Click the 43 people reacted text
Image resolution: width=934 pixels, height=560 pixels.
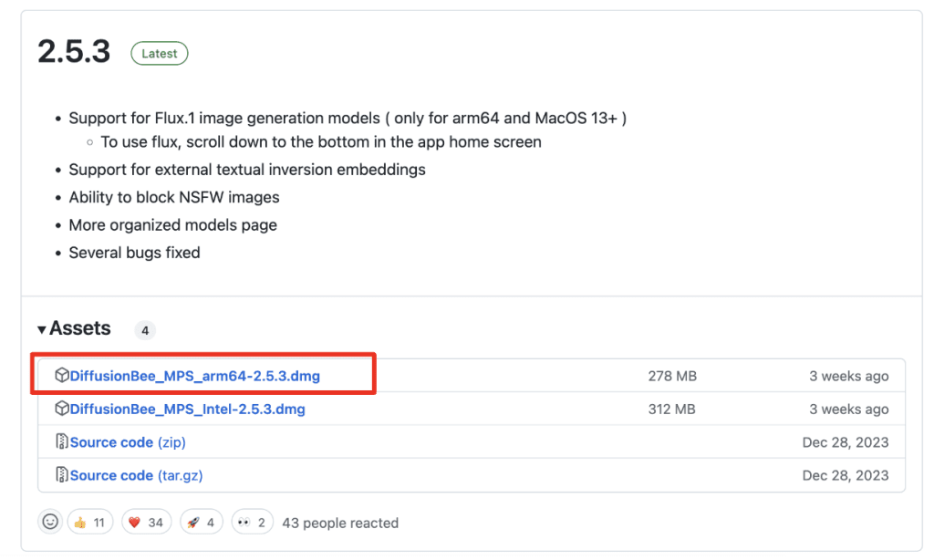[340, 523]
